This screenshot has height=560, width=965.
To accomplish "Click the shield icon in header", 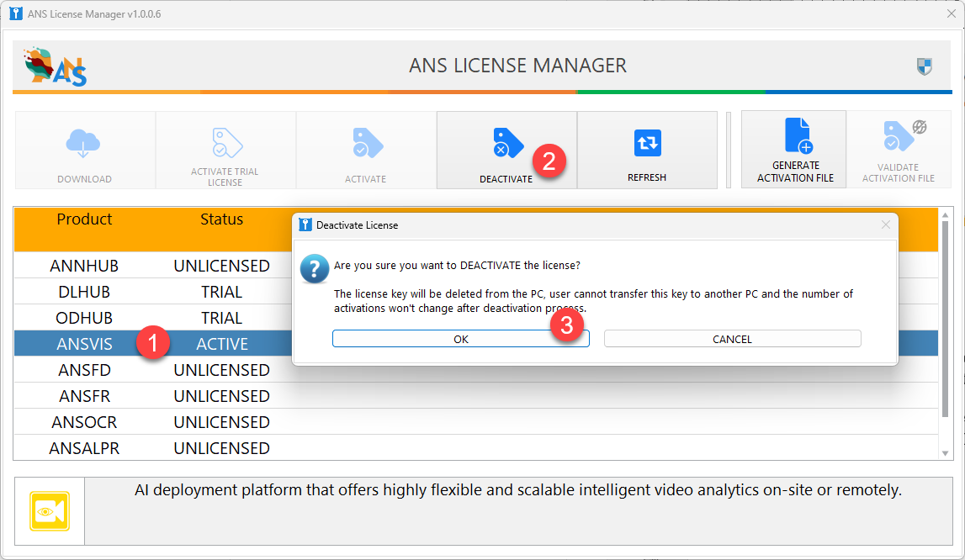I will 924,66.
